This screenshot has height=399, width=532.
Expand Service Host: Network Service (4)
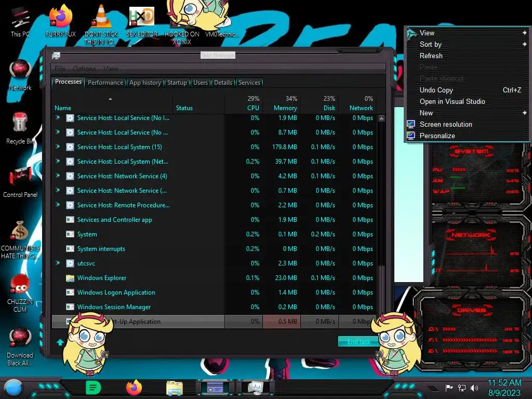[58, 176]
